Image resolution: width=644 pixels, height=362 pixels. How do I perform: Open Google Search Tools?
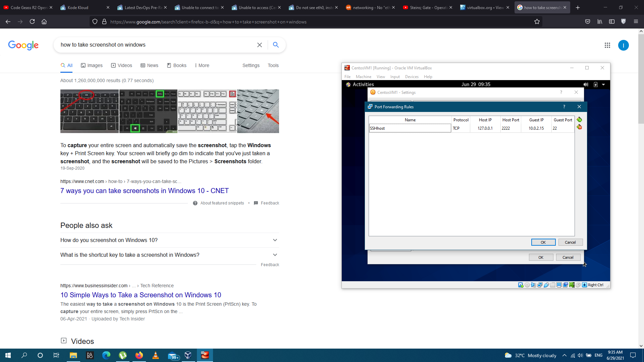point(273,65)
